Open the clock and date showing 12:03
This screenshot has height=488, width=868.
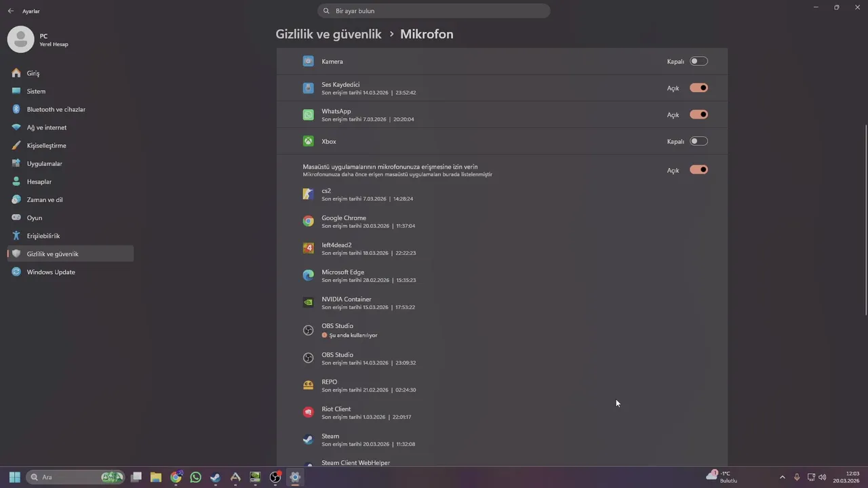click(x=846, y=477)
